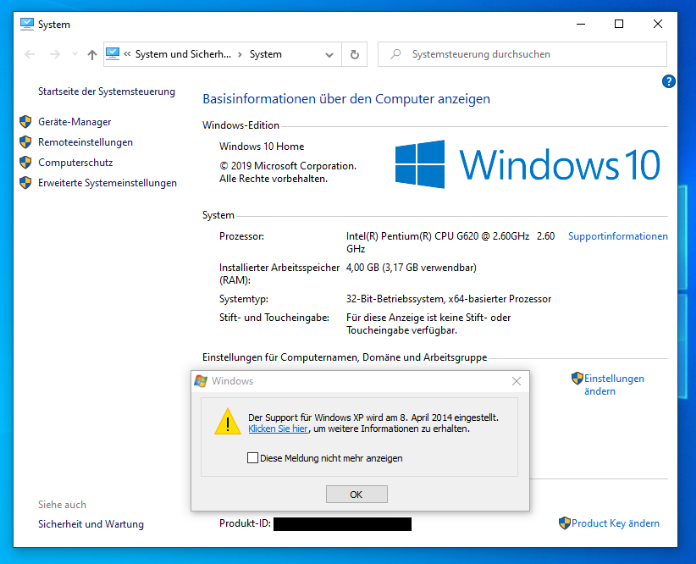This screenshot has height=564, width=696.
Task: Click 'Klicken Sie hier' link in dialog
Action: (278, 429)
